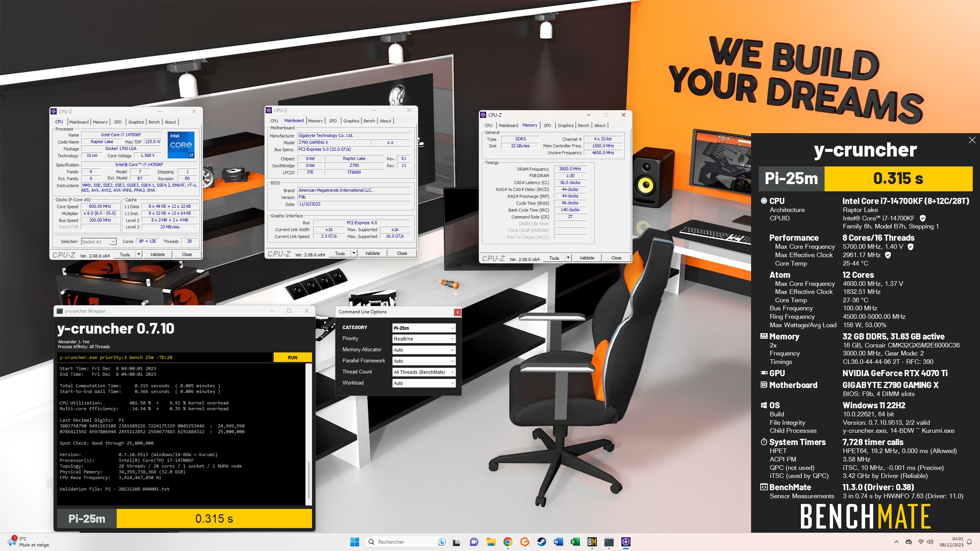Expand Tools arrow in CPU-Z memory window

[x=568, y=258]
